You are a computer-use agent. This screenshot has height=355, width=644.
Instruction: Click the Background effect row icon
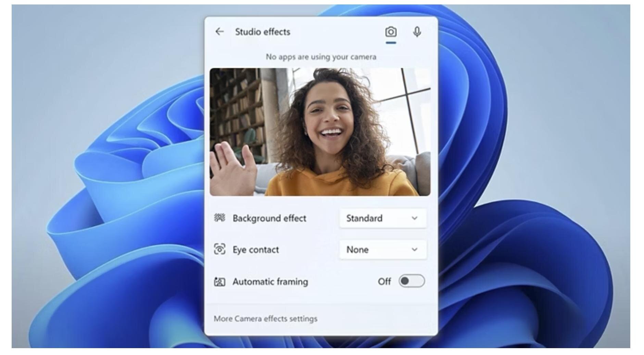pos(219,218)
